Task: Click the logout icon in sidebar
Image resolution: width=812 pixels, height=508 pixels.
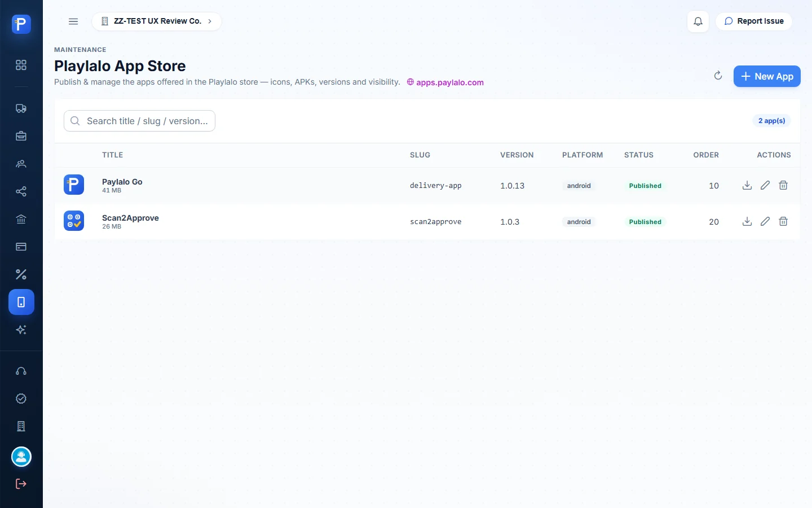Action: (x=21, y=484)
